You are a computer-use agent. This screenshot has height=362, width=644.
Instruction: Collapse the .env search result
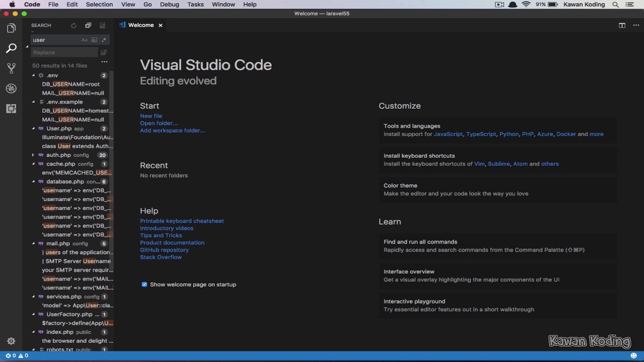click(x=34, y=75)
